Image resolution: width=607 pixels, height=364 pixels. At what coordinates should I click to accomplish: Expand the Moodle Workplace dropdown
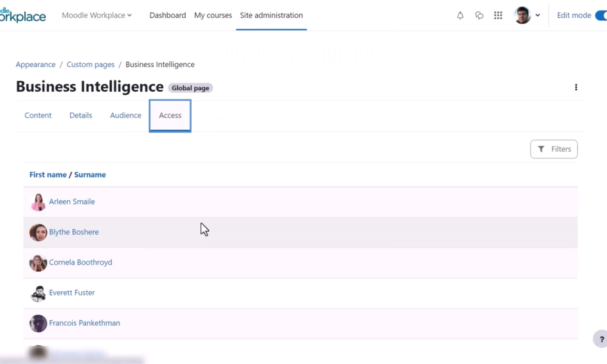(97, 15)
